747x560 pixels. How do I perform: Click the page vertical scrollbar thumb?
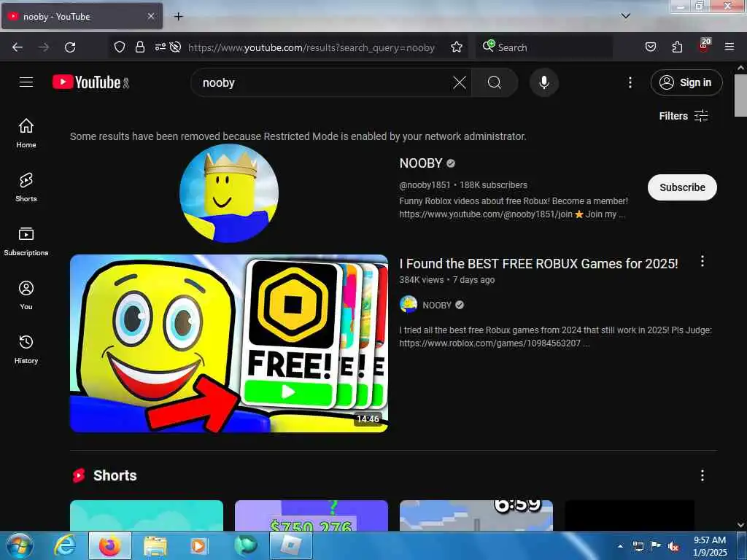(x=740, y=96)
